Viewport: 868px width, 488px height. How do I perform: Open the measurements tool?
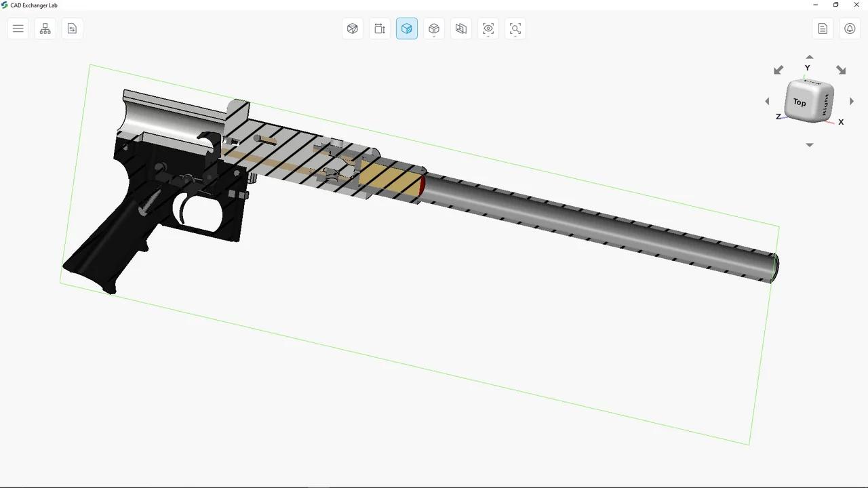[380, 28]
